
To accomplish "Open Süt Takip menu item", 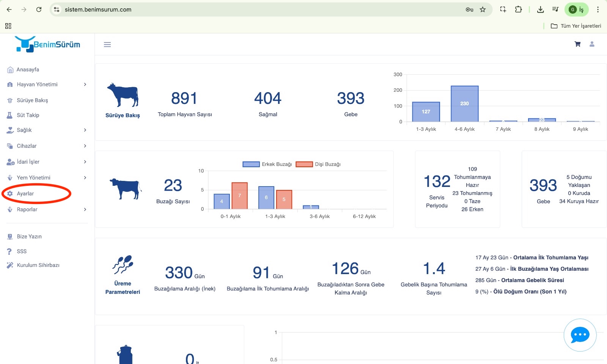I will 28,115.
